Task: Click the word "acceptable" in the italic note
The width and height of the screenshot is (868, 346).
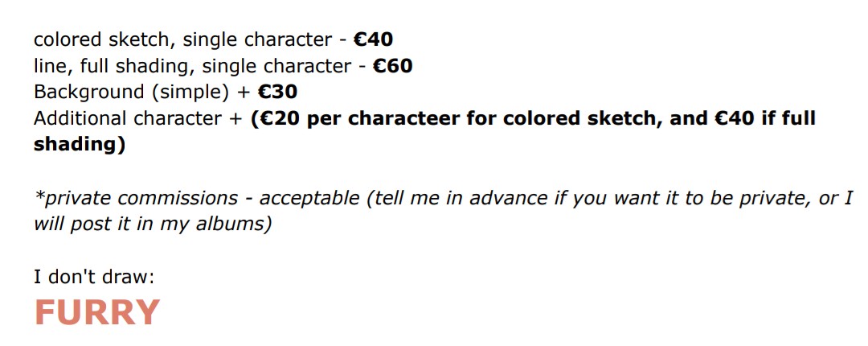Action: pyautogui.click(x=309, y=198)
